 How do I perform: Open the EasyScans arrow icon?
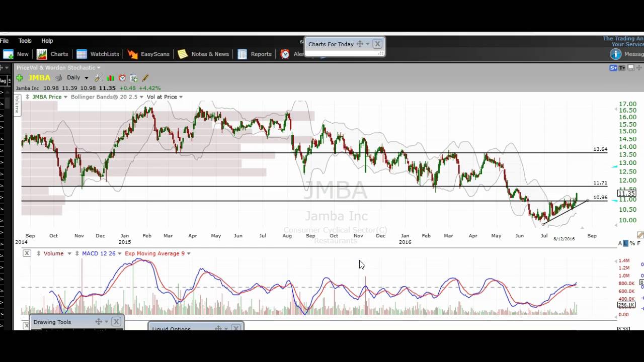[132, 54]
